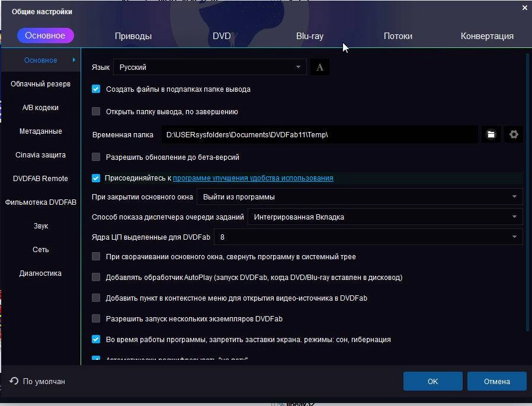The width and height of the screenshot is (532, 406).
Task: Open the font settings 'A' icon
Action: tap(319, 67)
